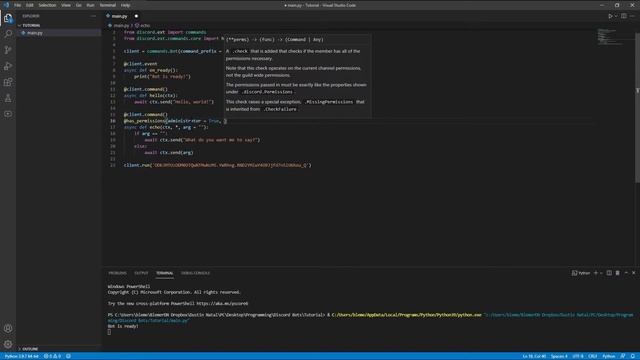
Task: Open the File menu
Action: [x=18, y=5]
